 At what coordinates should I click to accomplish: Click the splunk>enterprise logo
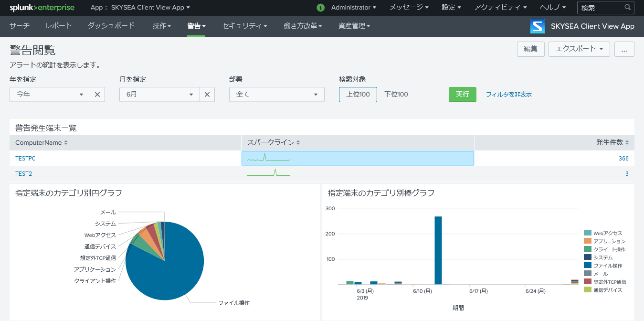click(41, 7)
